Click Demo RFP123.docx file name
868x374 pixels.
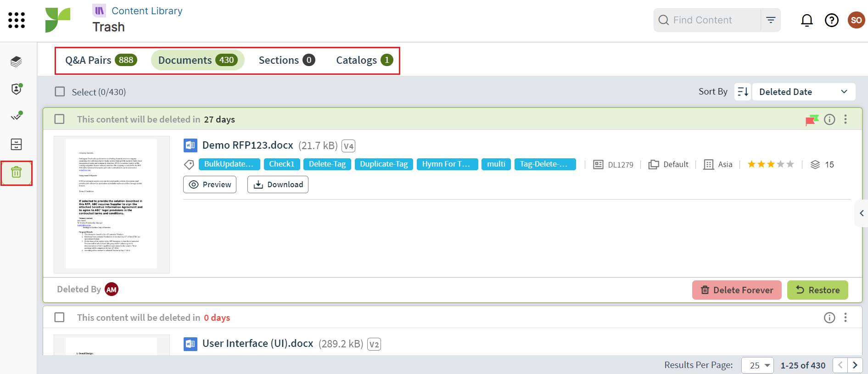tap(248, 145)
